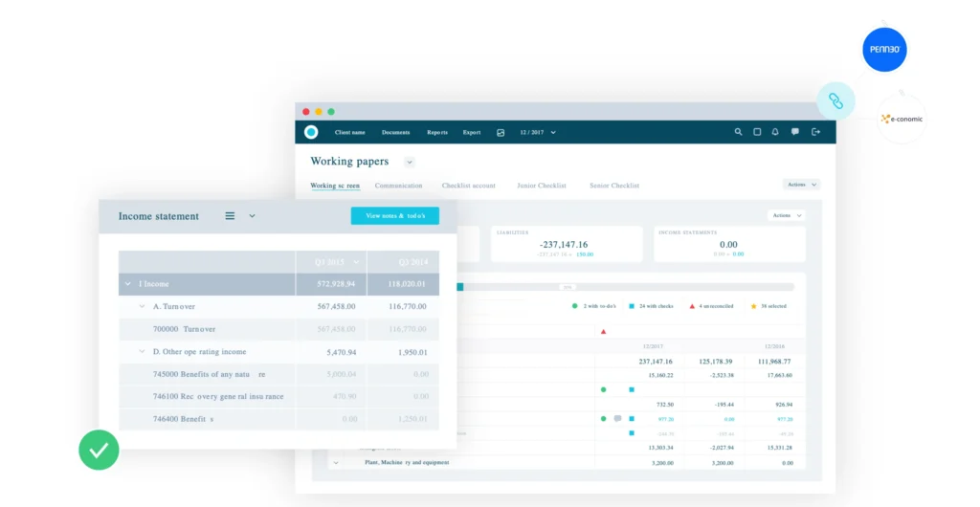Click the 125,178.39 table value

716,361
